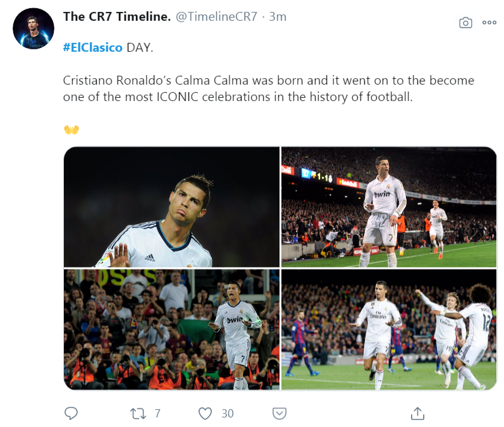Viewport: 504px width, 427px height.
Task: Retweet this tweet using the retweet icon
Action: pyautogui.click(x=137, y=414)
